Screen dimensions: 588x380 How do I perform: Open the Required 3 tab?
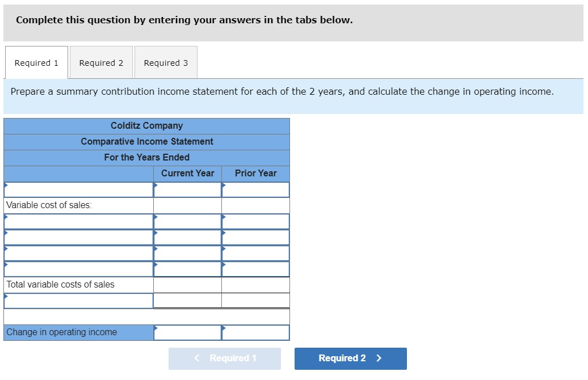pos(166,63)
